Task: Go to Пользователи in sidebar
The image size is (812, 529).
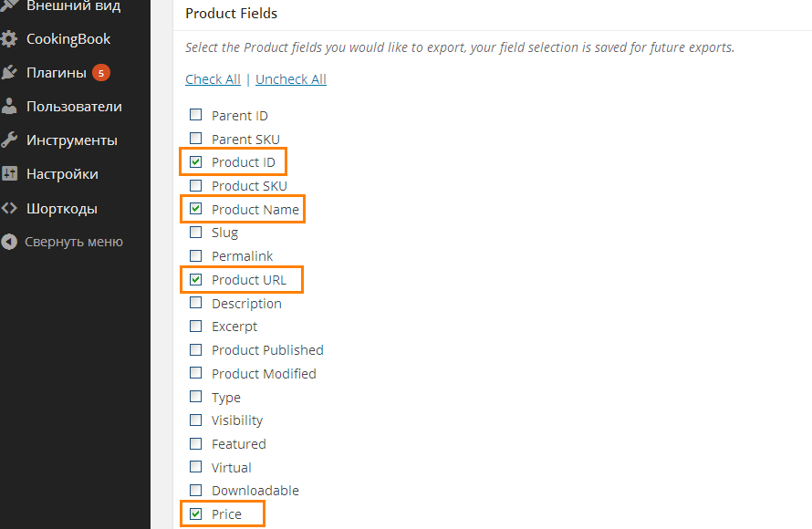Action: point(74,107)
